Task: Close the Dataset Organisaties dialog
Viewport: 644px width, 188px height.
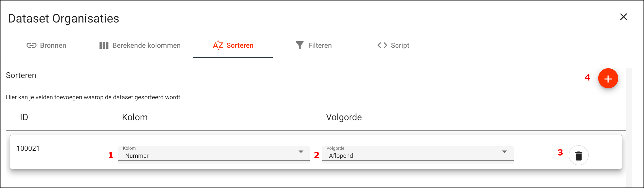Action: click(x=623, y=17)
